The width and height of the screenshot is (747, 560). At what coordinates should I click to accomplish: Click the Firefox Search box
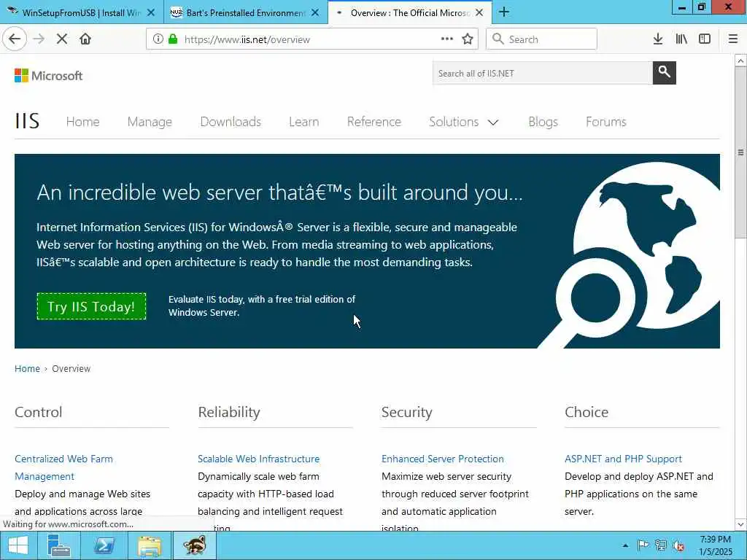(x=542, y=39)
